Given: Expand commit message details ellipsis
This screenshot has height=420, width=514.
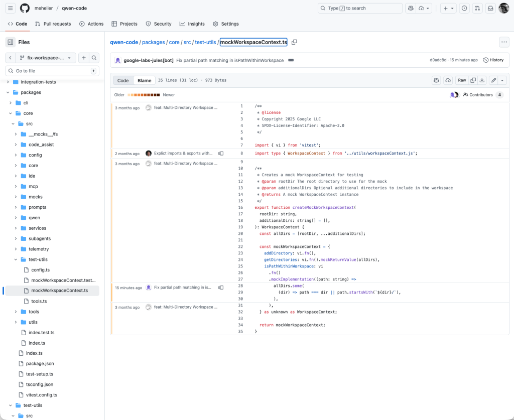Looking at the screenshot, I should click(291, 60).
